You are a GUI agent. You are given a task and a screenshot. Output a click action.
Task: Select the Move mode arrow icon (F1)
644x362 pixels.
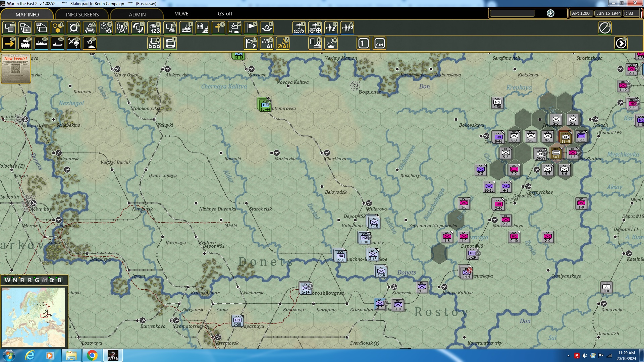(x=9, y=44)
